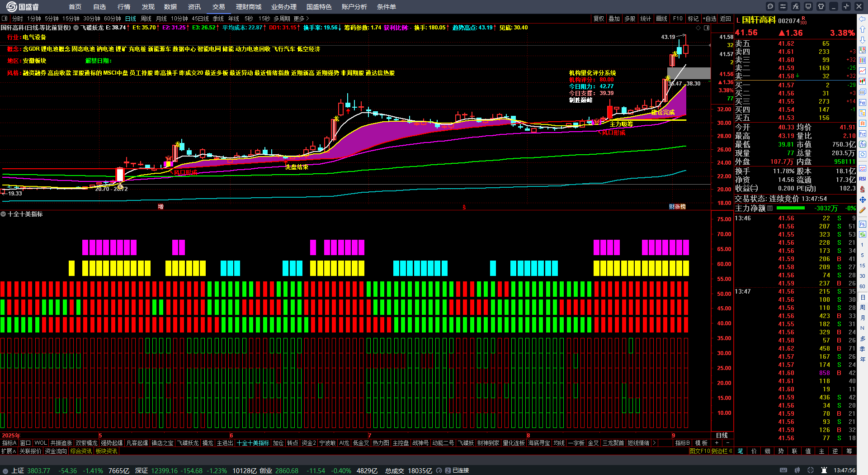Open the quote list with checkmark icon
868x475 pixels.
863,50
